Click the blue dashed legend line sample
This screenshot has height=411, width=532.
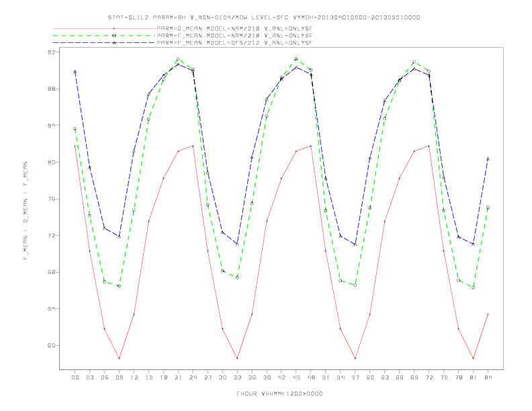click(104, 43)
